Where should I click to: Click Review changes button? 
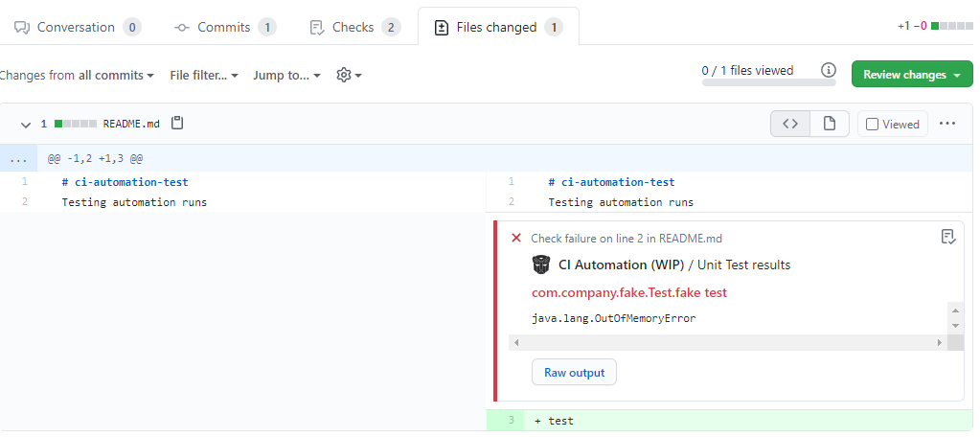(x=912, y=75)
